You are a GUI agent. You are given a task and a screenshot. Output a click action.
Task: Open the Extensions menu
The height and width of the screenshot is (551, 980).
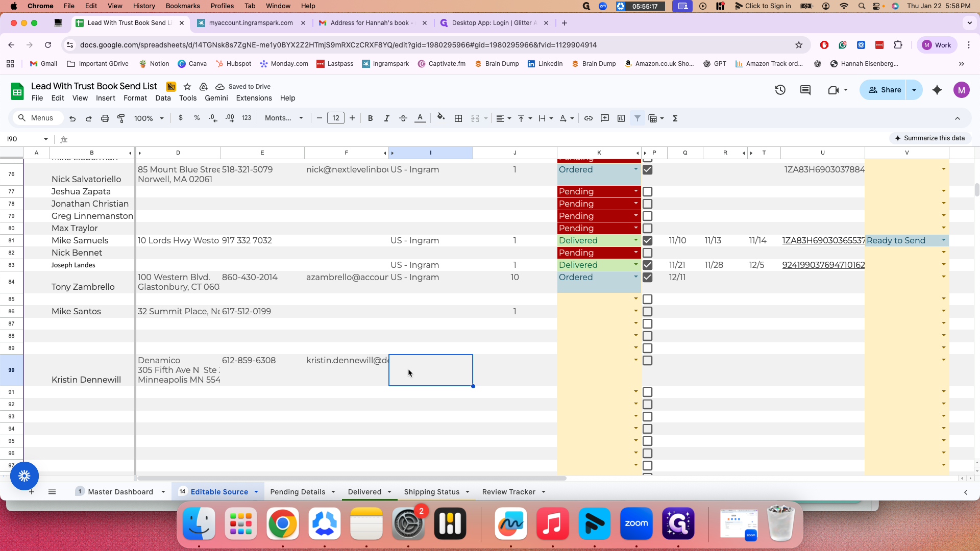coord(254,98)
